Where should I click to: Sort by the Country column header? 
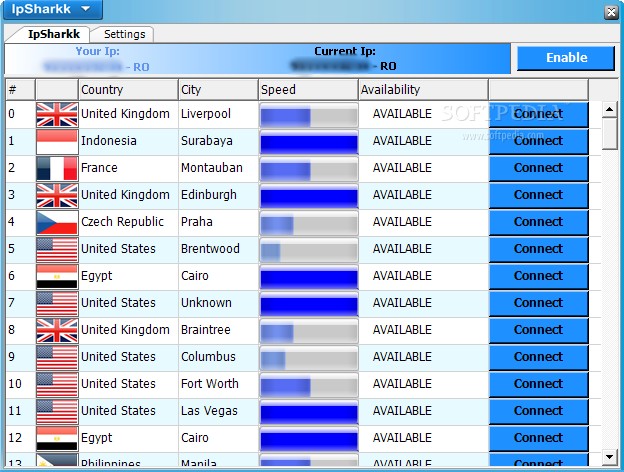click(x=128, y=90)
